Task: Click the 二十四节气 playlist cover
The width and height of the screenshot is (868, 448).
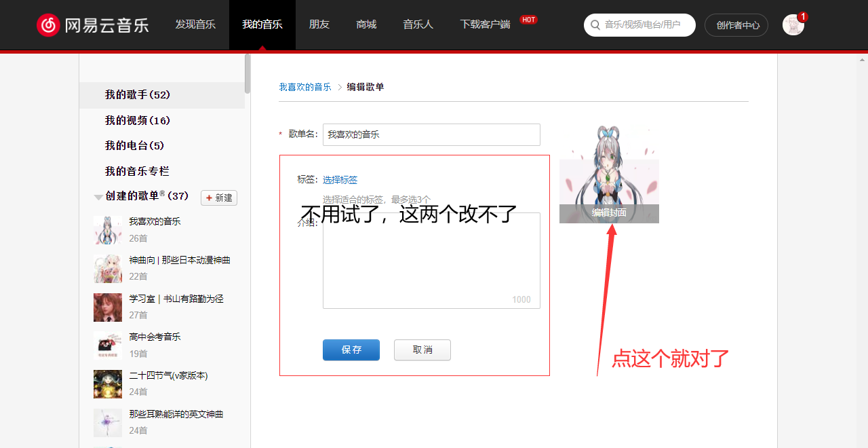Action: pos(108,384)
